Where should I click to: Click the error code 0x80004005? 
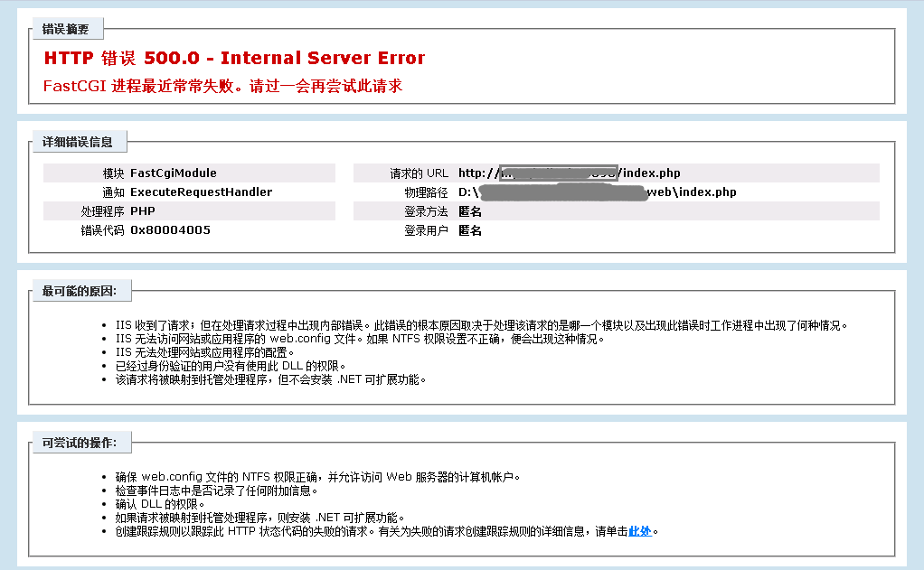(x=170, y=230)
